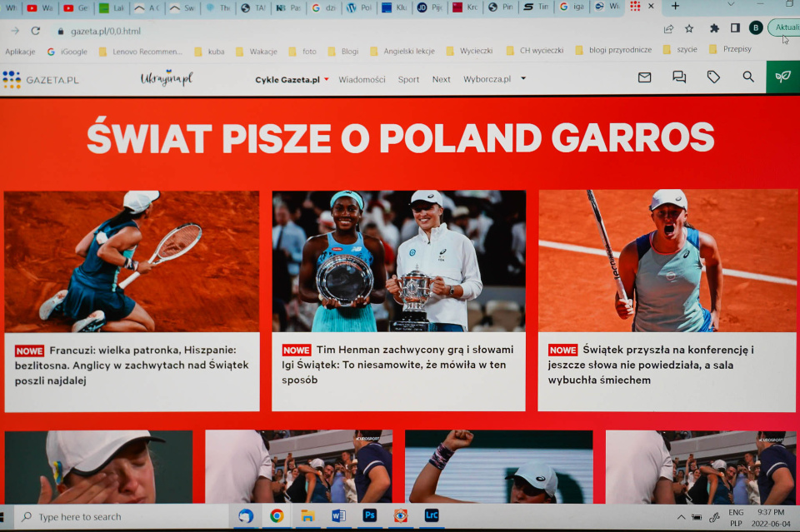Toggle the Chrome side panel icon
The width and height of the screenshot is (800, 532).
[x=735, y=27]
